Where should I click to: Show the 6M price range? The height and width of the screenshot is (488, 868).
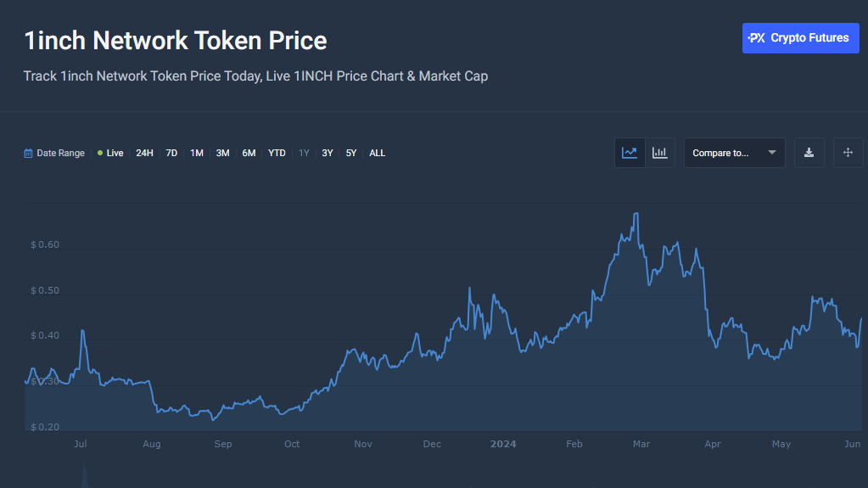[x=249, y=153]
